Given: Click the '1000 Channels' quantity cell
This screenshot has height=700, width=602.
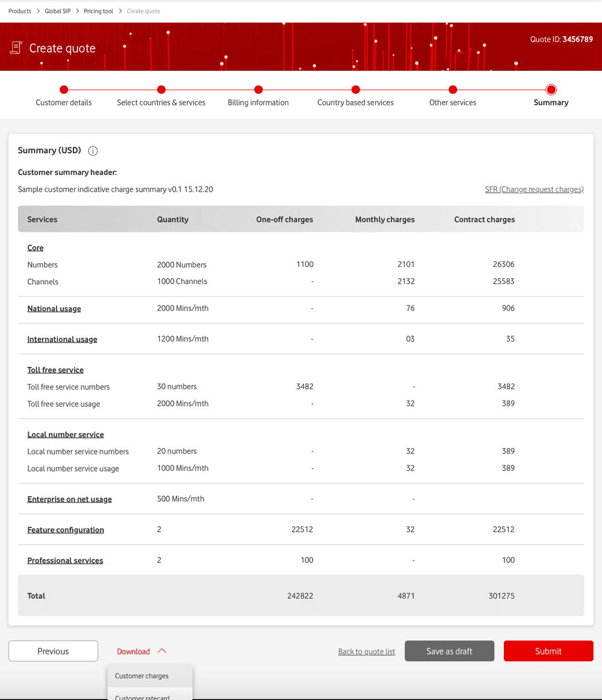Looking at the screenshot, I should click(x=182, y=281).
